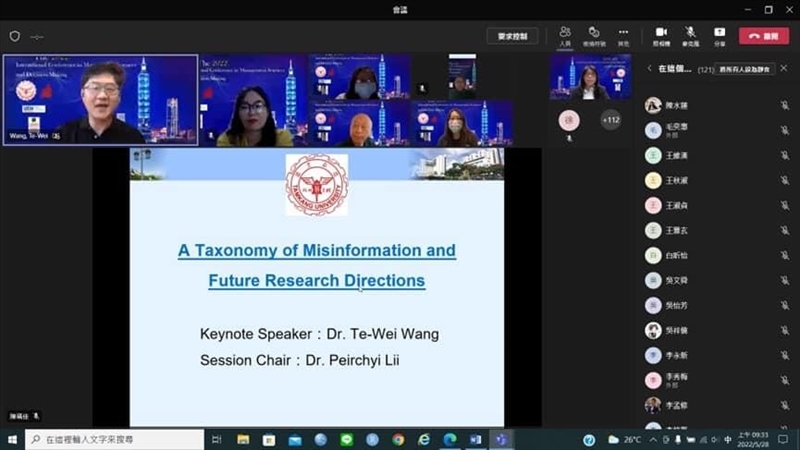Toggle the camera on or off

pyautogui.click(x=661, y=35)
